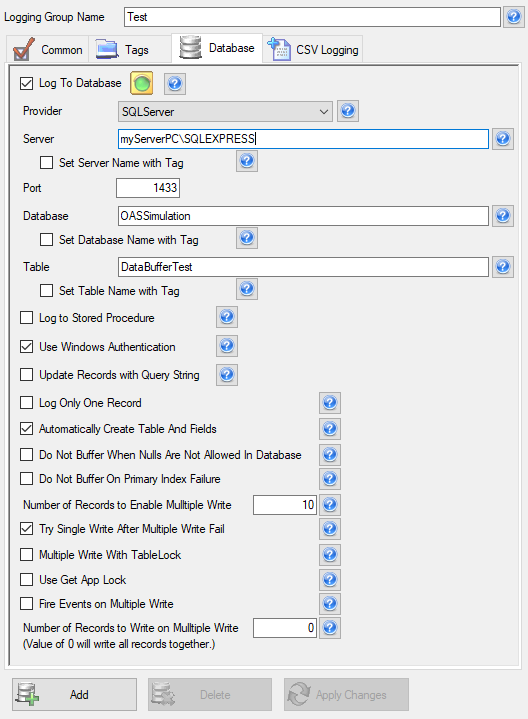This screenshot has height=719, width=528.
Task: Open help for Multiple Write With TableLock
Action: pyautogui.click(x=330, y=555)
